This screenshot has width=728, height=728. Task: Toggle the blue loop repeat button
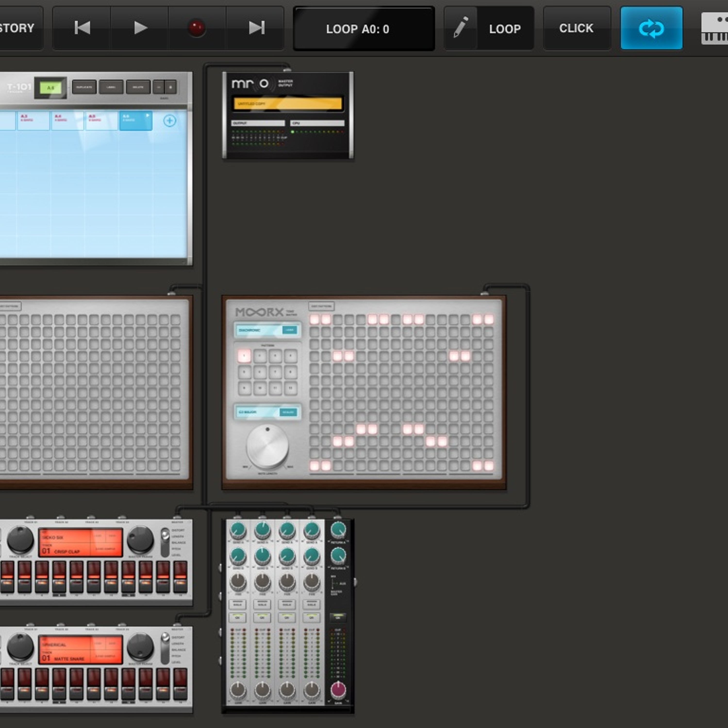(652, 28)
